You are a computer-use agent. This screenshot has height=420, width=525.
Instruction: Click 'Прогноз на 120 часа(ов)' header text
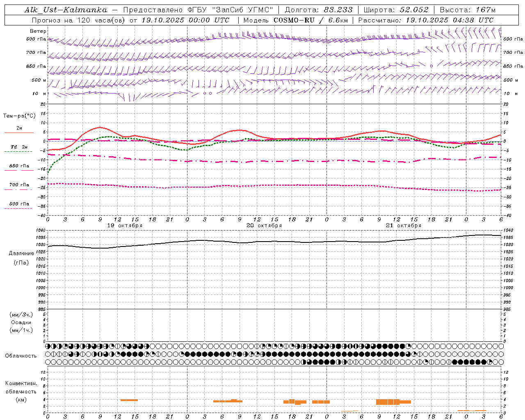tap(79, 20)
